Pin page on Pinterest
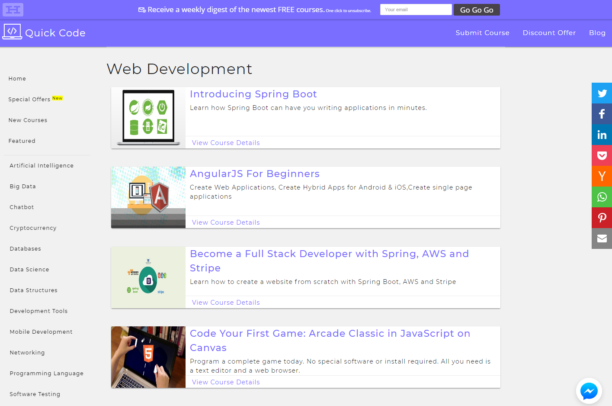Screen dimensions: 612x406 [602, 217]
